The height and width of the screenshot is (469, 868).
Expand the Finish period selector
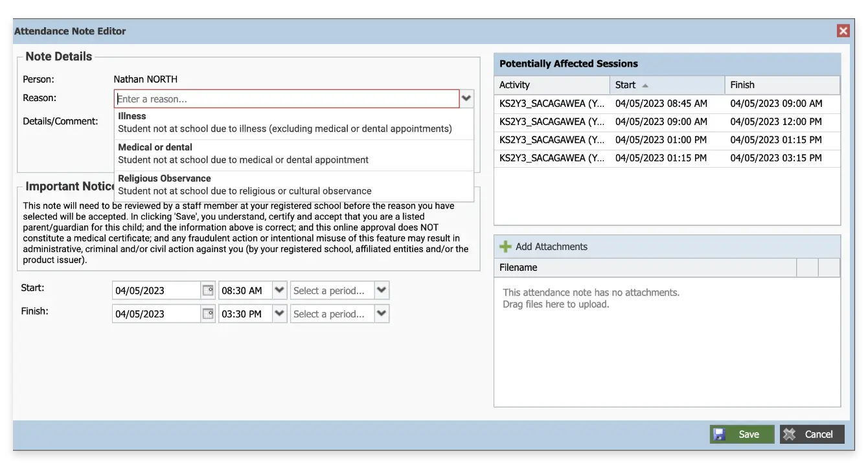pyautogui.click(x=382, y=314)
